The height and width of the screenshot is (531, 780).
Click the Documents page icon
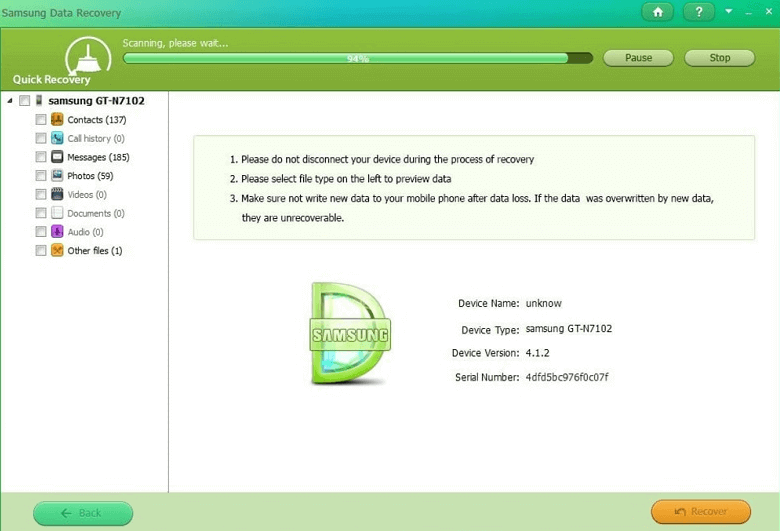(x=57, y=213)
